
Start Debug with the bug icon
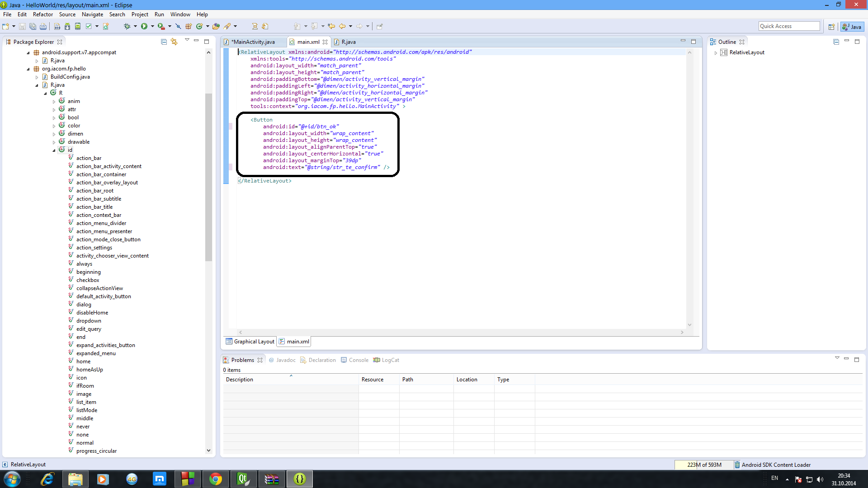(x=127, y=26)
